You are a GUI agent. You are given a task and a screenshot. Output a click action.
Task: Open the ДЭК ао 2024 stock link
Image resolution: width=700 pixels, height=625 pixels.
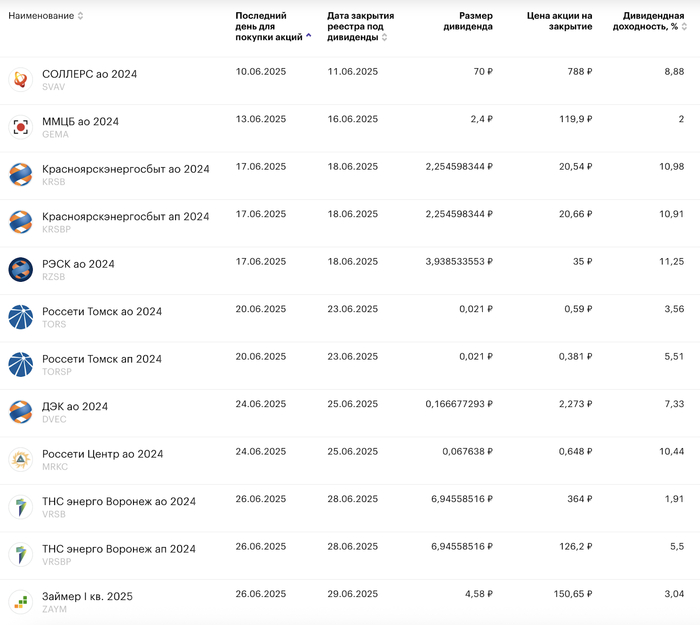[x=75, y=406]
